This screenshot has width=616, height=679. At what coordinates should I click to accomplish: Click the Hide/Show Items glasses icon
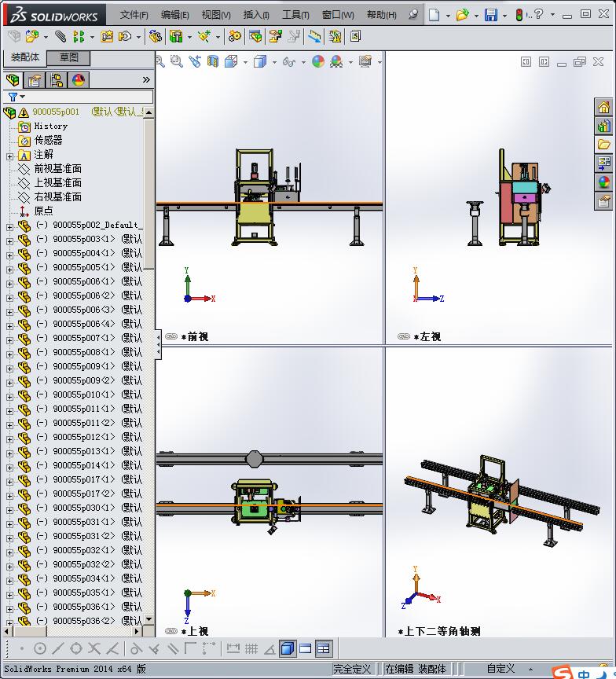288,62
